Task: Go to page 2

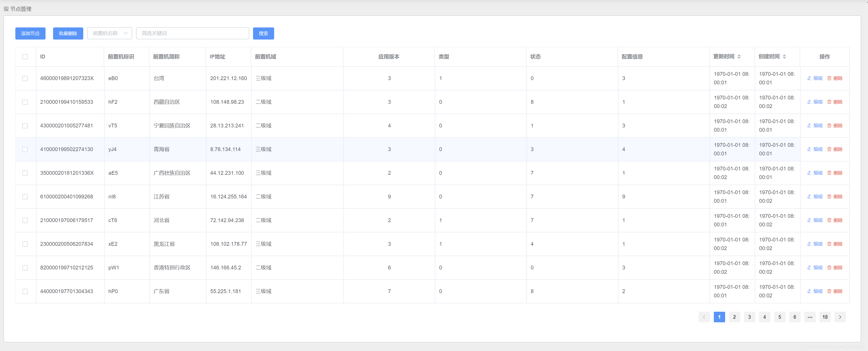Action: coord(734,317)
